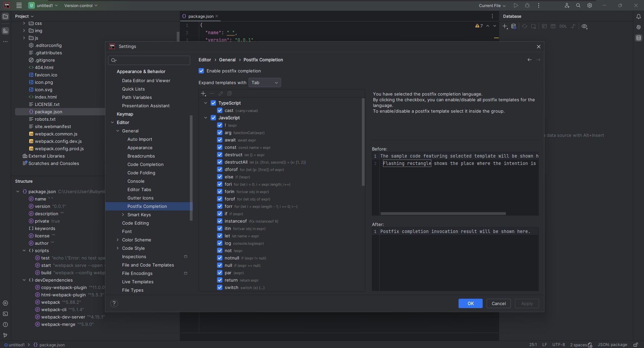
Task: Open IDE settings gear icon
Action: [590, 5]
